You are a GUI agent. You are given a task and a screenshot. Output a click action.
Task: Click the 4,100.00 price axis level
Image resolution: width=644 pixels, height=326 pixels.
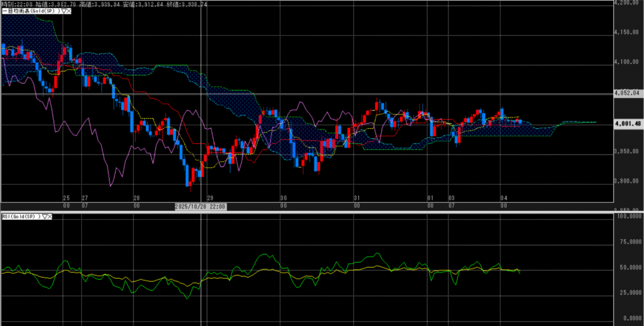coord(626,62)
